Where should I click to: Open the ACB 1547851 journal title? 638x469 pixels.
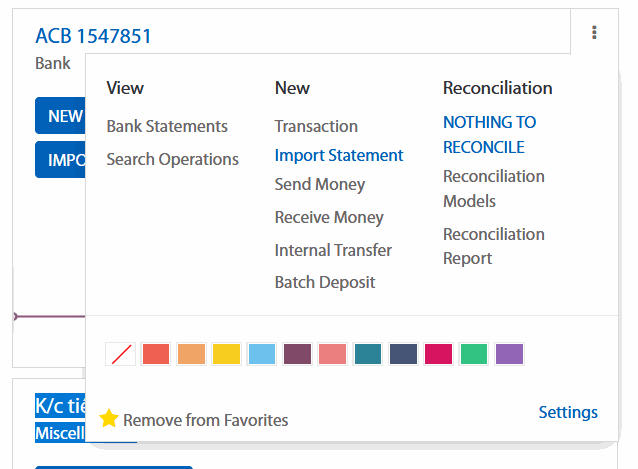[93, 36]
